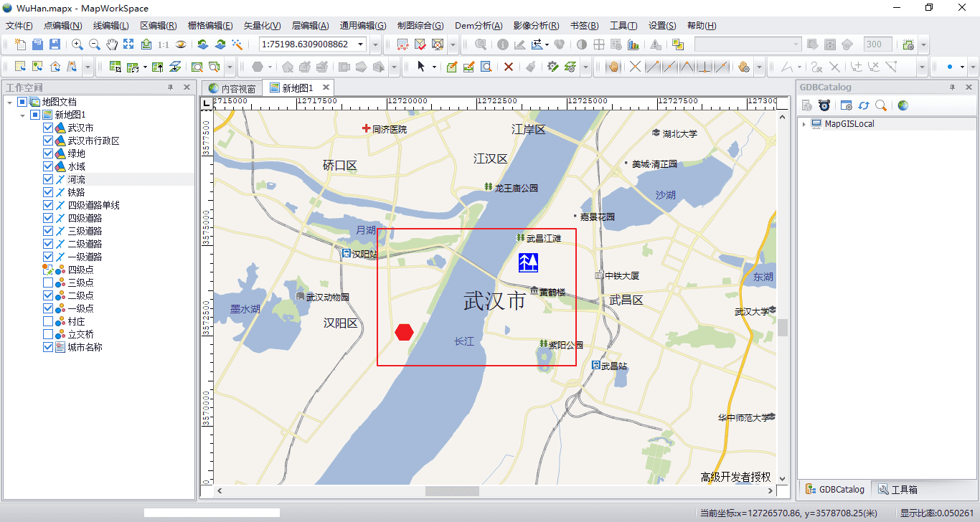Click the connect database icon in GDBCatalog
980x522 pixels.
824,105
